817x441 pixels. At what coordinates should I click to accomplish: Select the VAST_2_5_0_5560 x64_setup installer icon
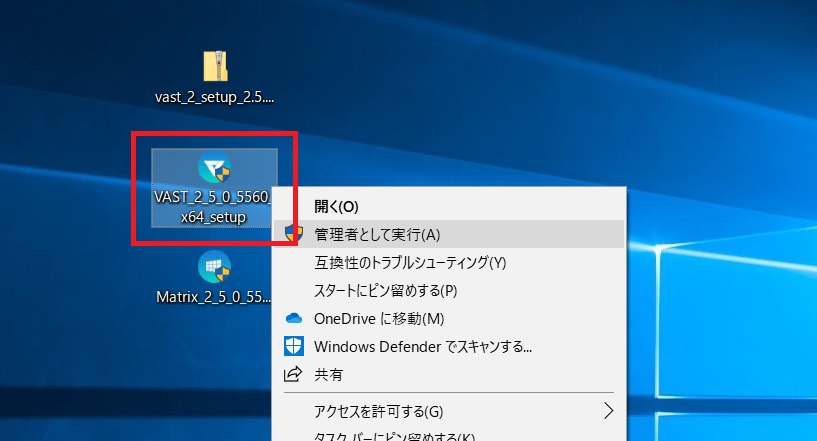(x=214, y=167)
